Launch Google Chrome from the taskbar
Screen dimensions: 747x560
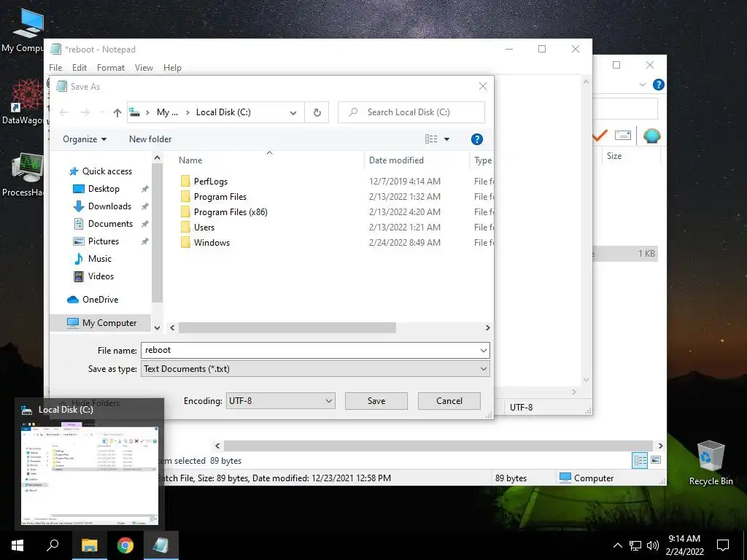click(125, 545)
